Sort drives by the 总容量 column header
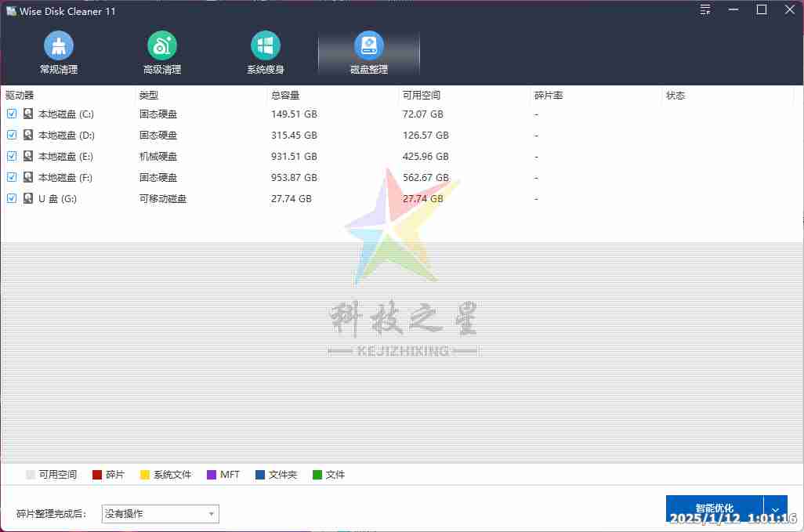 coord(285,95)
